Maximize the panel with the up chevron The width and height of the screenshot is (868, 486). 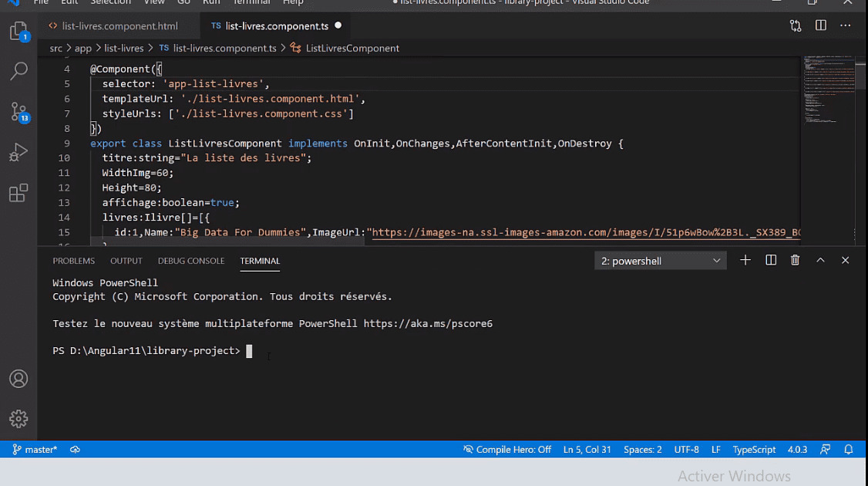tap(820, 261)
